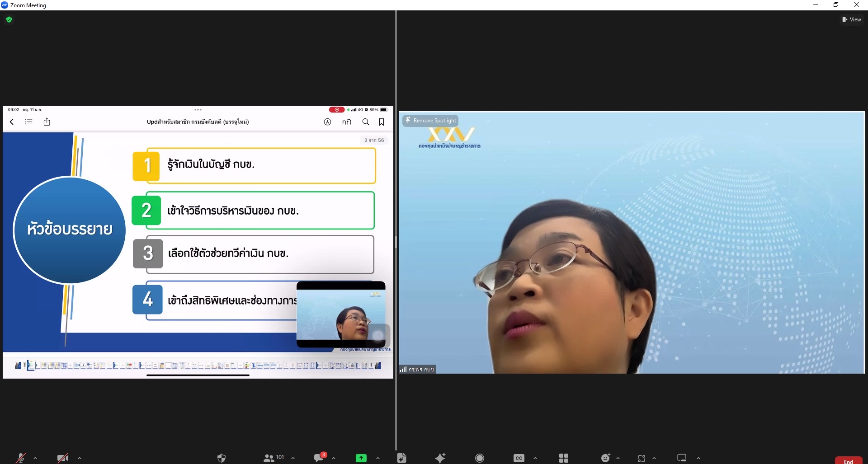Open the table of contents list icon
The height and width of the screenshot is (464, 868).
29,122
